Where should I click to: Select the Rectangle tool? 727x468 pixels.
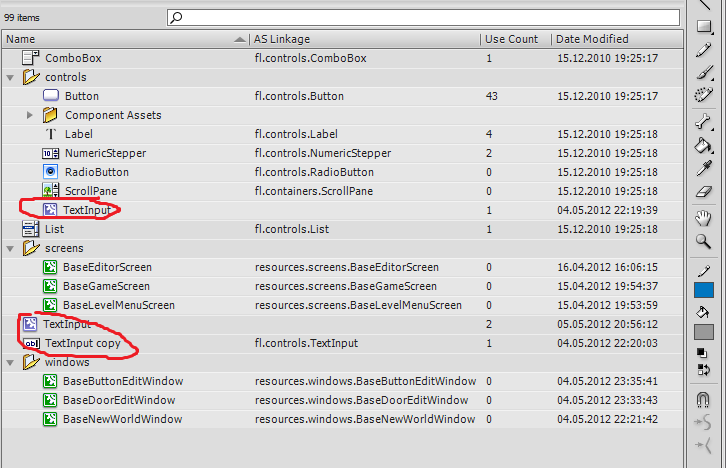(704, 27)
